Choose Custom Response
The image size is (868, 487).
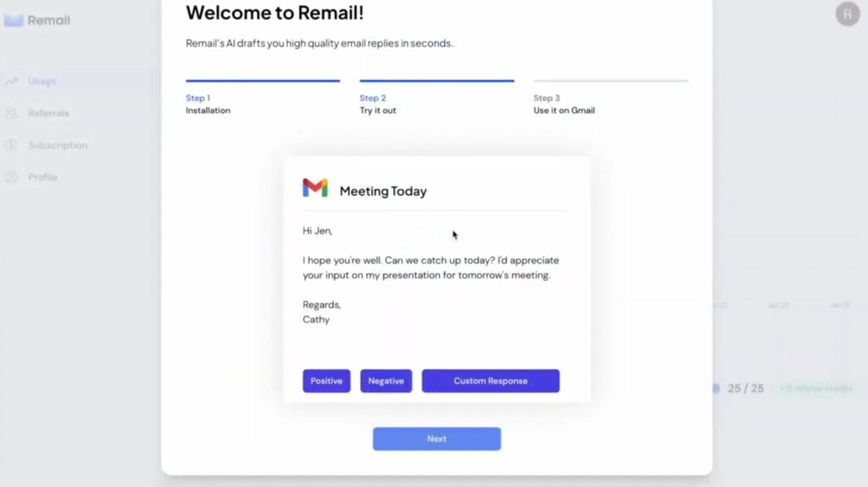[491, 381]
